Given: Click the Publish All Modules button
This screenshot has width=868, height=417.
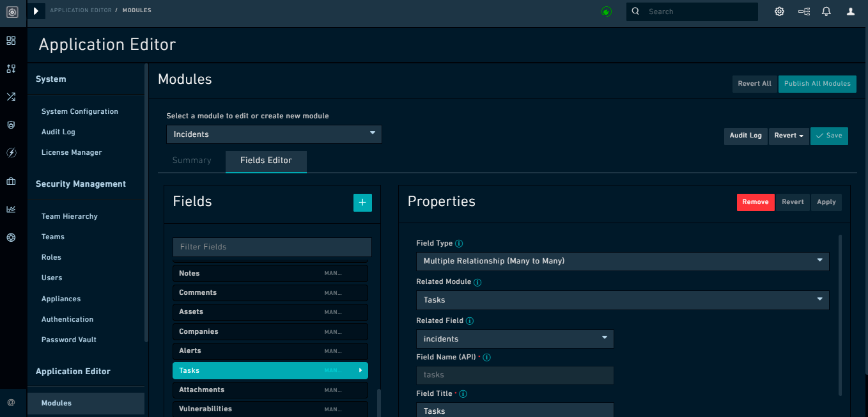Looking at the screenshot, I should (817, 84).
